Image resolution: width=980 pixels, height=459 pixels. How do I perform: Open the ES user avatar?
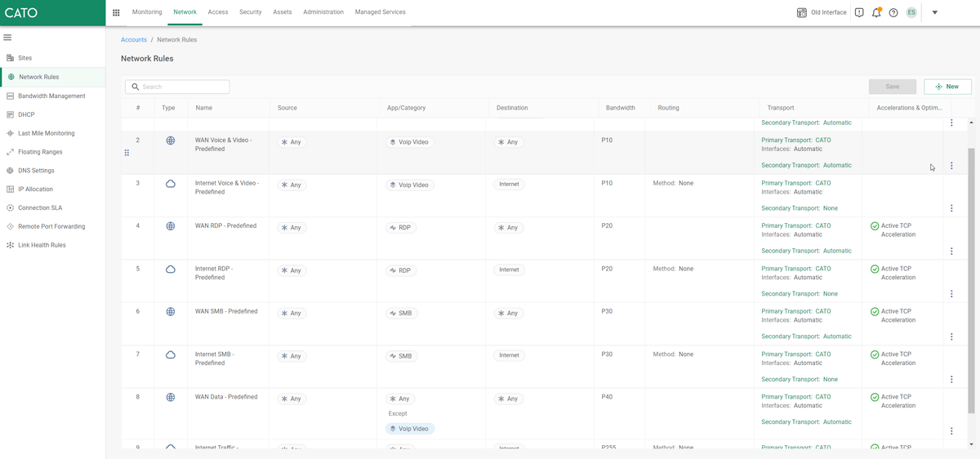click(911, 12)
